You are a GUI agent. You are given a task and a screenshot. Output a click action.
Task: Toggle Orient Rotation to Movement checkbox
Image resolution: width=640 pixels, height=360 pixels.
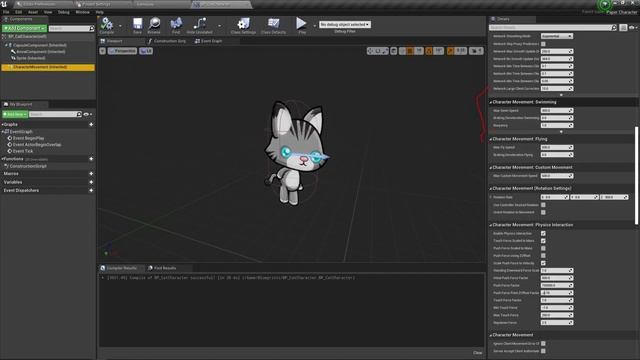543,212
